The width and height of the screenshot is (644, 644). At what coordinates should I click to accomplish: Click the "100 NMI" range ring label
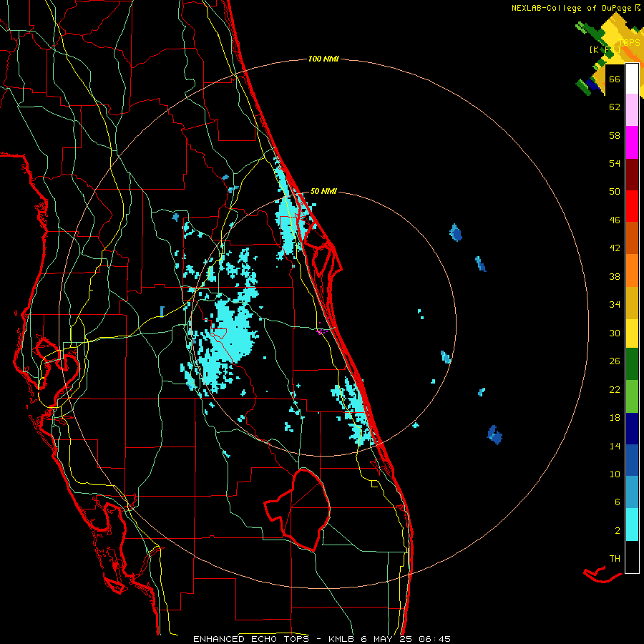coord(323,59)
